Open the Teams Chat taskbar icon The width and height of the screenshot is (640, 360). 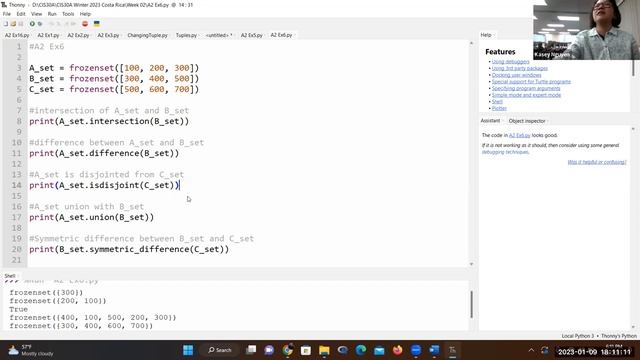[269, 350]
